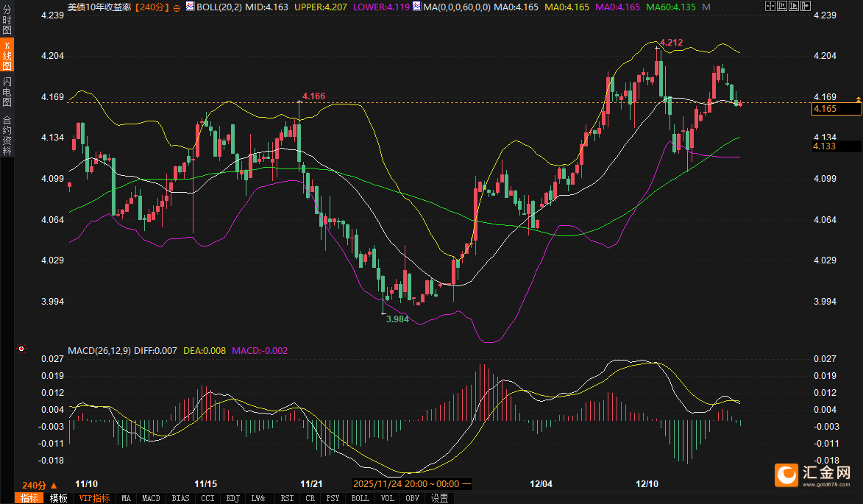Enable the RSI indicator at bottom bar

coord(288,498)
